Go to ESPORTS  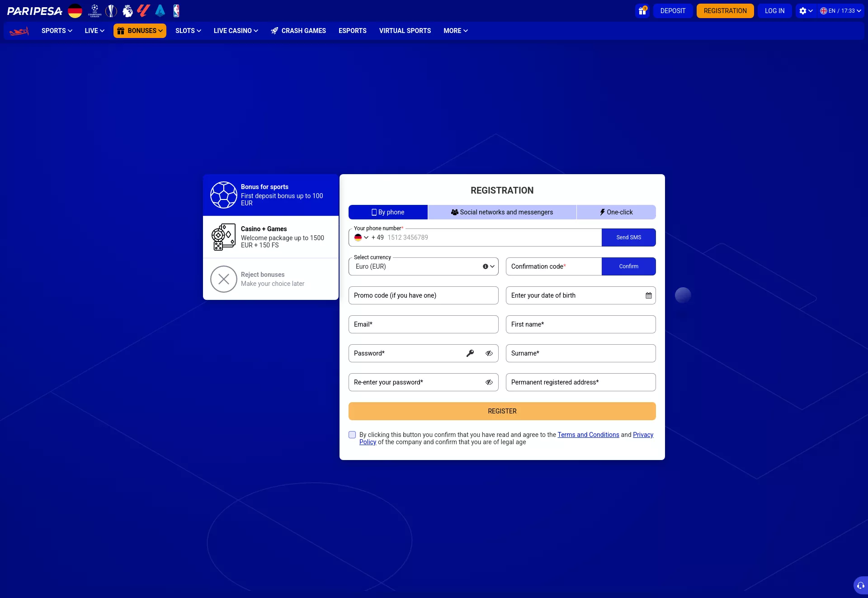(x=353, y=31)
